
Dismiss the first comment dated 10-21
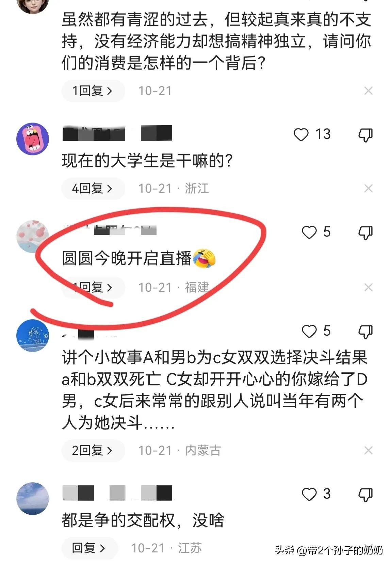click(369, 91)
